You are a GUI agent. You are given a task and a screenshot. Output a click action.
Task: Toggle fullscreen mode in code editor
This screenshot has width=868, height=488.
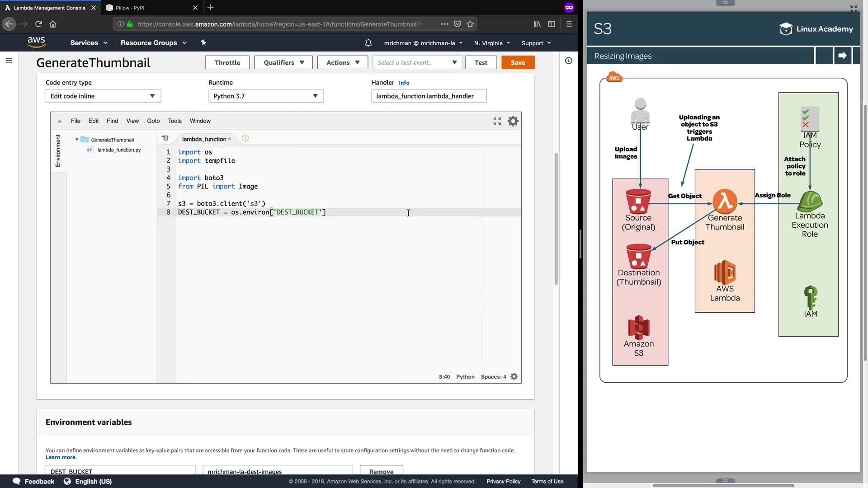(497, 121)
